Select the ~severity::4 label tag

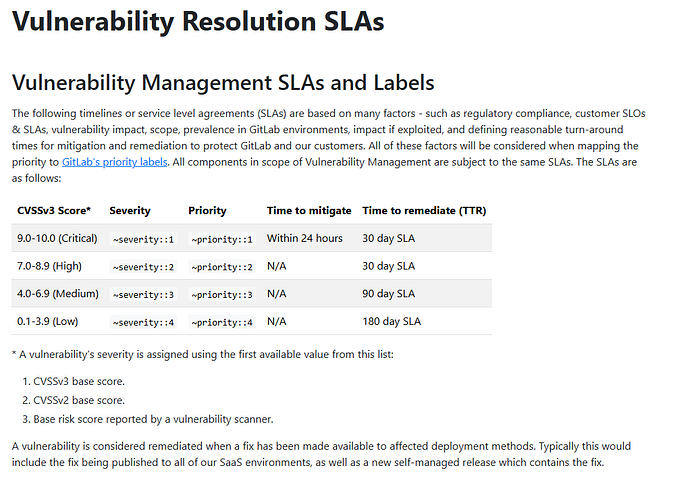point(143,322)
